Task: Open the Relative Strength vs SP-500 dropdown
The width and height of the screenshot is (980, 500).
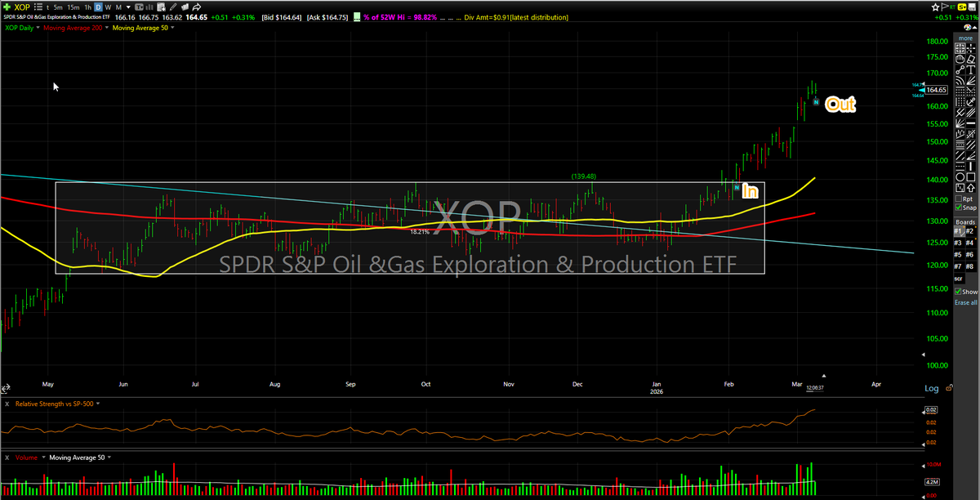Action: coord(98,404)
